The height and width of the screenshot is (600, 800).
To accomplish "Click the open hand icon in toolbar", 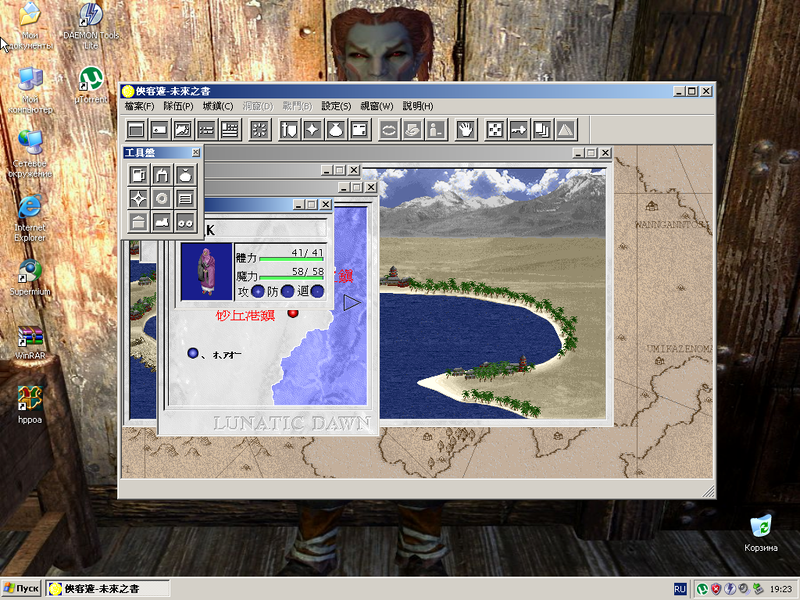I will pos(466,130).
